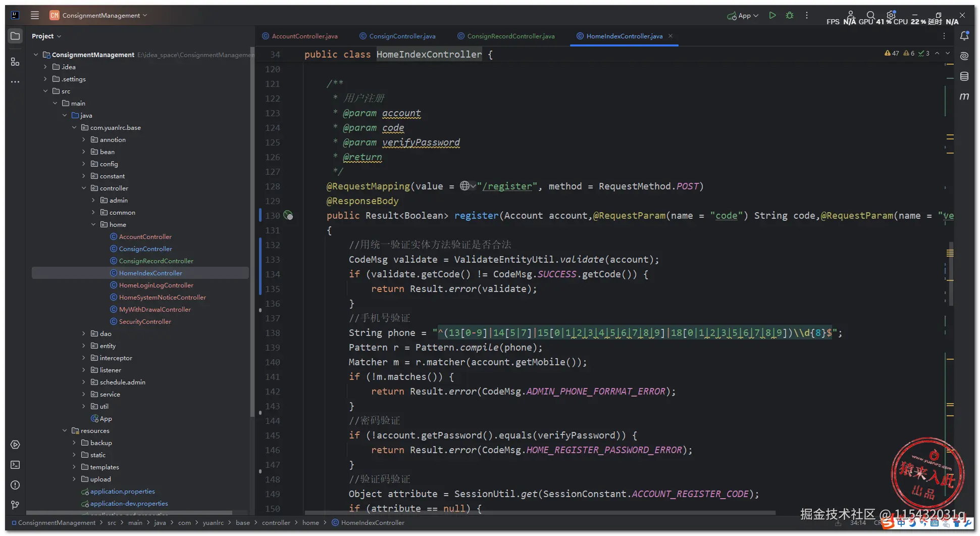Image resolution: width=980 pixels, height=536 pixels.
Task: Open Search Everywhere magnifier
Action: pyautogui.click(x=870, y=16)
